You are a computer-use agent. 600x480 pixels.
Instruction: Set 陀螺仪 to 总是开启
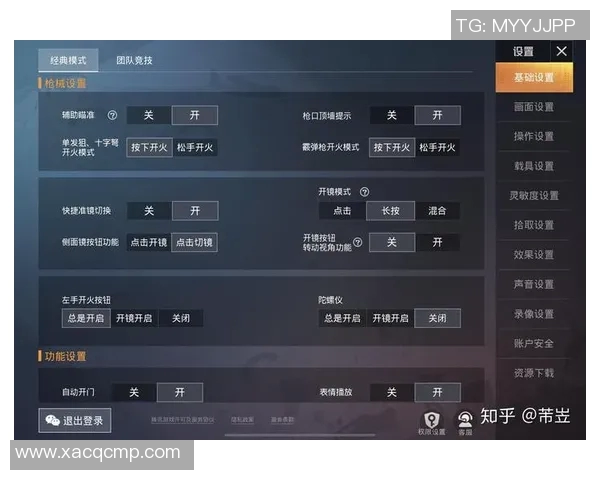pos(342,318)
